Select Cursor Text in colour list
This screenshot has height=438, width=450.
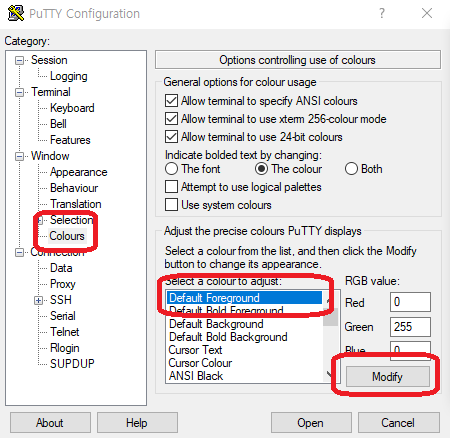(x=245, y=350)
